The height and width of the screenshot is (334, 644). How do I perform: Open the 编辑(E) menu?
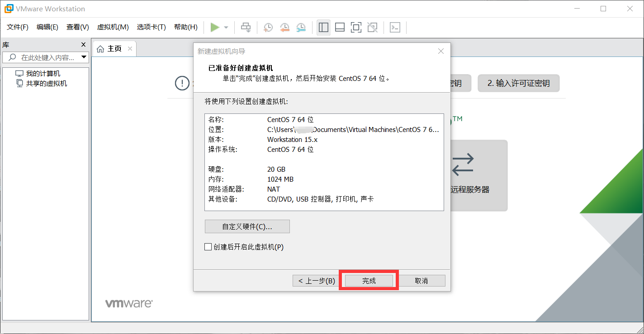coord(47,27)
